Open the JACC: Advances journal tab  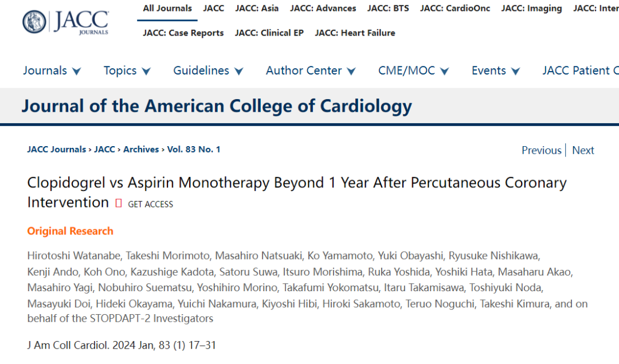coord(323,8)
